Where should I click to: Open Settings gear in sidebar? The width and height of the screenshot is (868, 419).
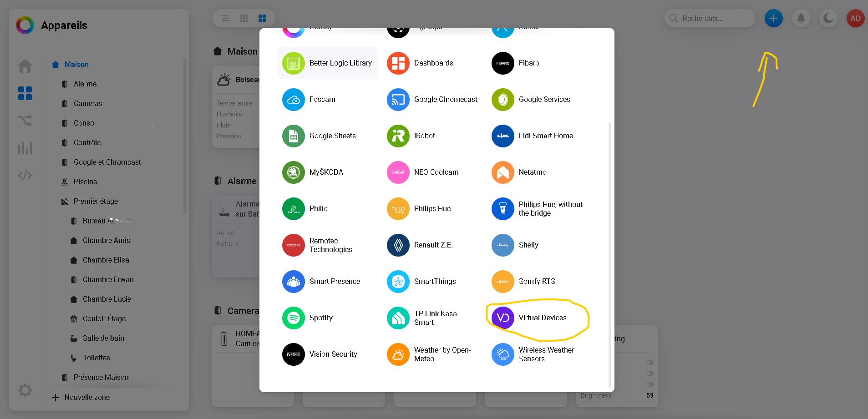[25, 390]
